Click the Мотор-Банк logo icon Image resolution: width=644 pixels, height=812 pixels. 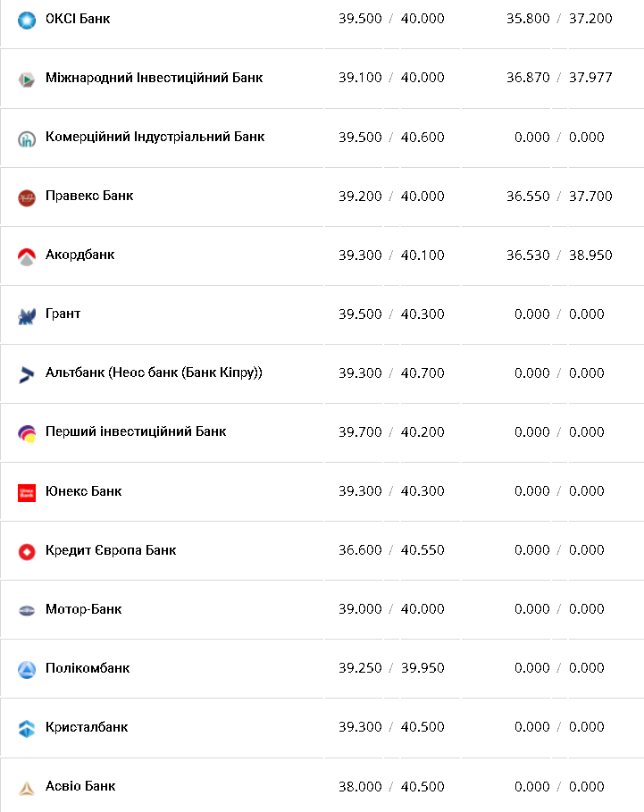[x=27, y=610]
